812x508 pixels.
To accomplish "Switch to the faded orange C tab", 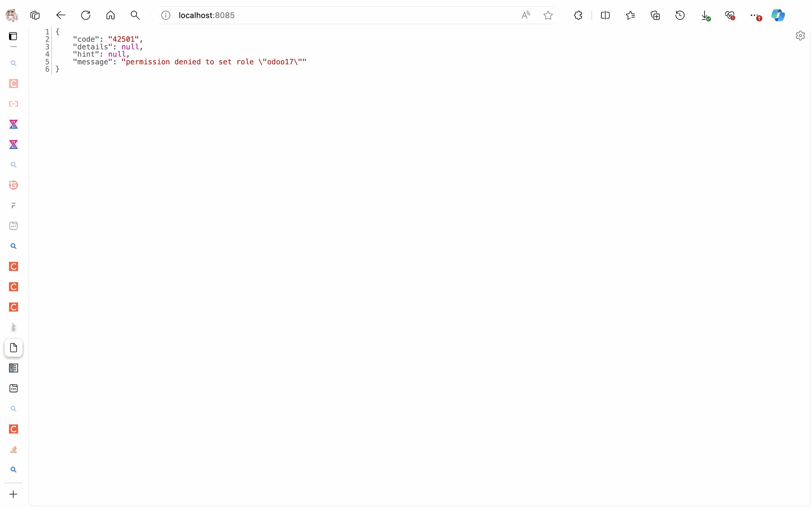I will [x=14, y=83].
